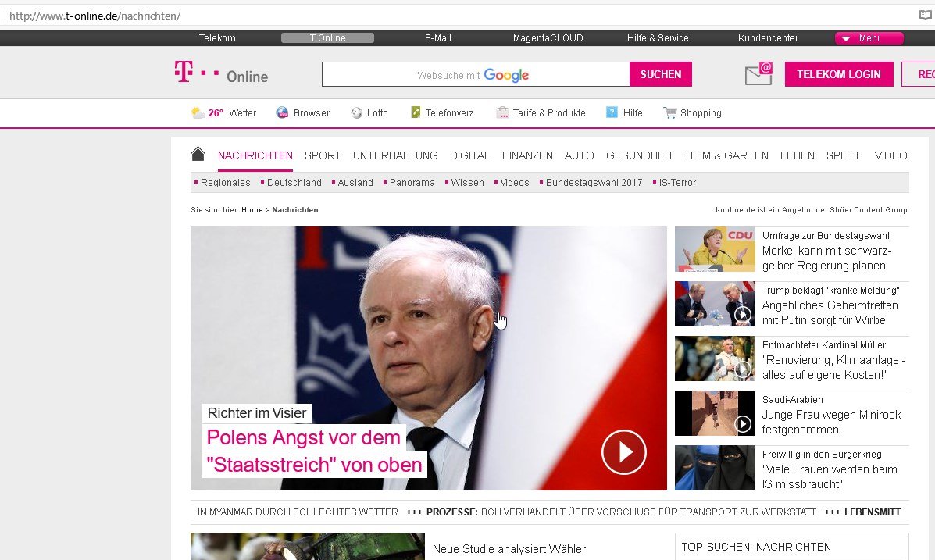Click the Tarife & Produkte icon
The image size is (935, 560).
(502, 113)
